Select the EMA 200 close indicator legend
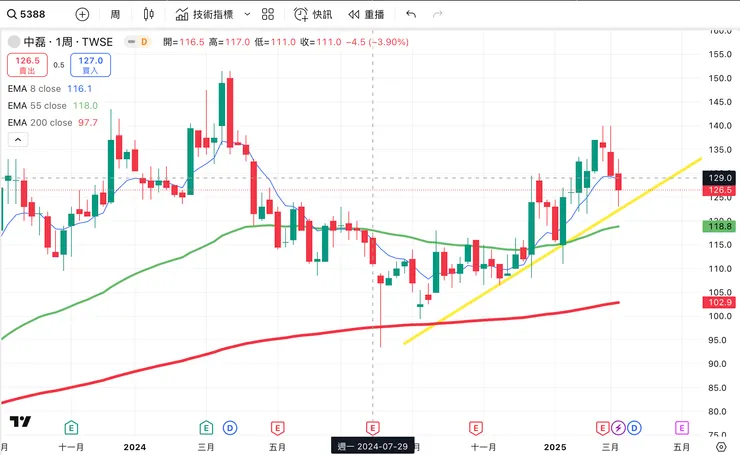Viewport: 740px width, 455px height. pos(52,123)
